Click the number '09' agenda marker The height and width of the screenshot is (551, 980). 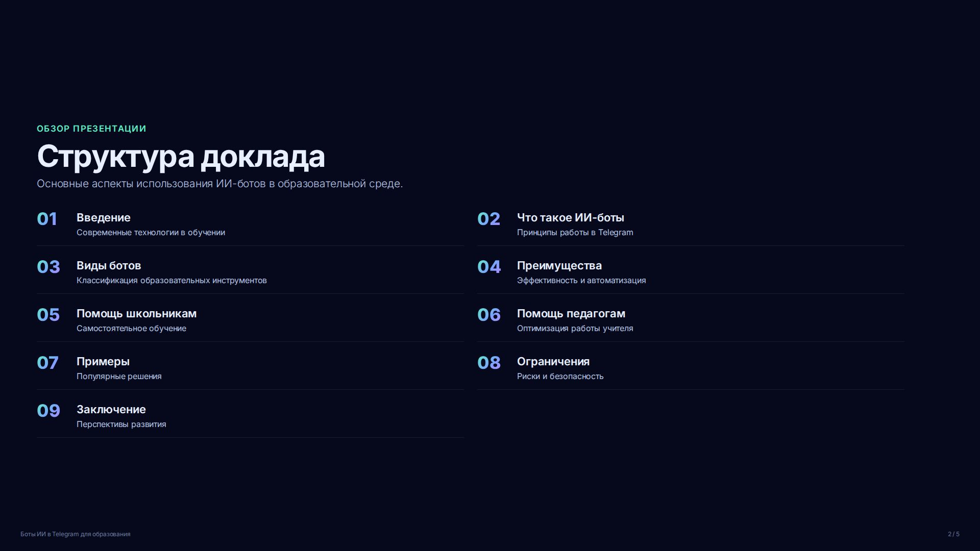pos(48,411)
